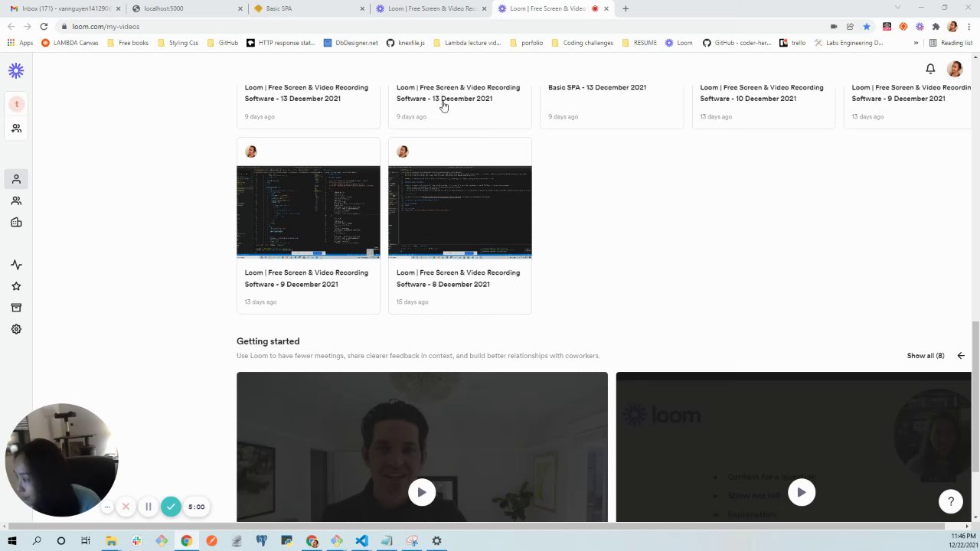Open the starred videos icon in the sidebar
Screen dimensions: 980x551
coord(16,286)
